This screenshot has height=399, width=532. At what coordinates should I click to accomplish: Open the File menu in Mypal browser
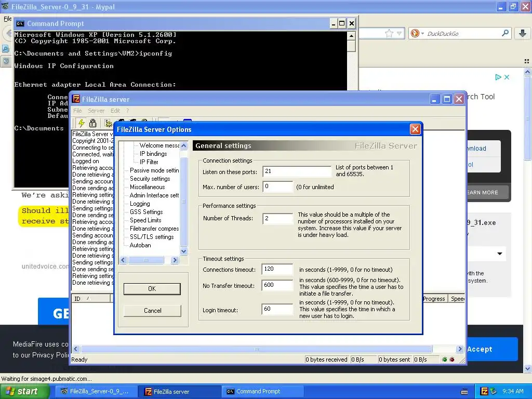pyautogui.click(x=7, y=19)
